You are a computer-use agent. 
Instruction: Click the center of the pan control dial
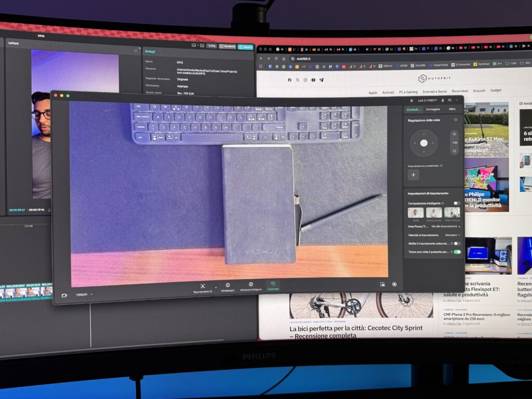(x=424, y=143)
